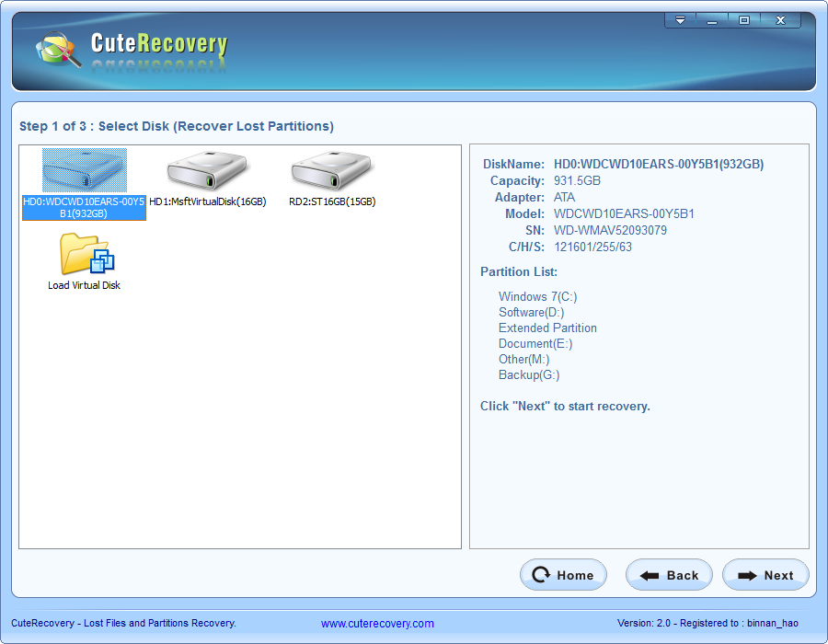828x644 pixels.
Task: Click the C/H/S value 121601/255/63
Action: pyautogui.click(x=592, y=247)
